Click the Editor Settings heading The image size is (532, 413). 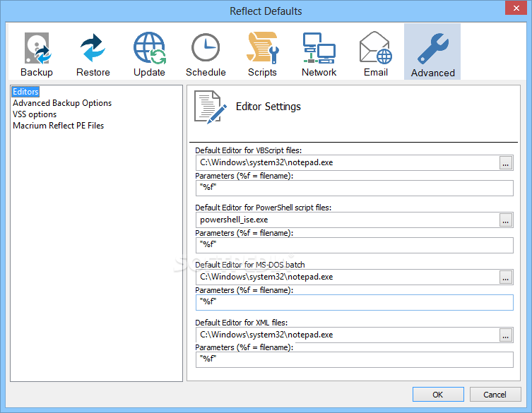268,107
